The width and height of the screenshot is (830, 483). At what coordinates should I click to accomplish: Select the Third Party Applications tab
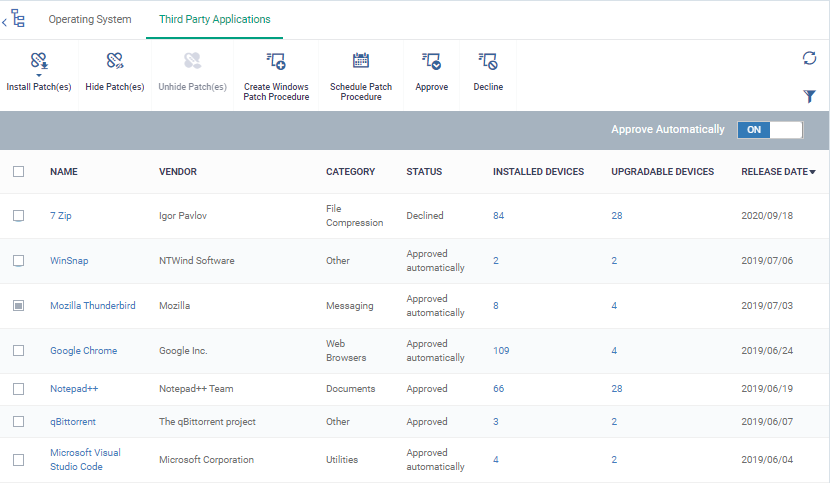point(214,19)
